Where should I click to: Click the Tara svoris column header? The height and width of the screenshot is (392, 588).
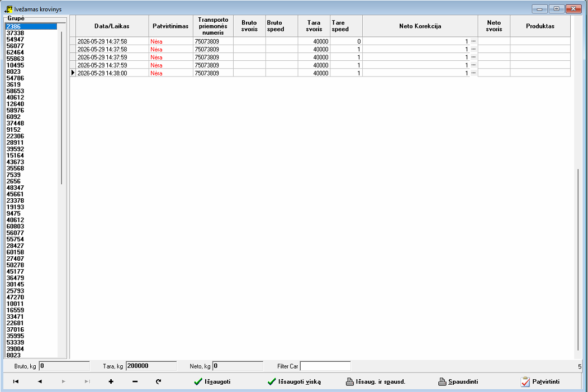(314, 26)
